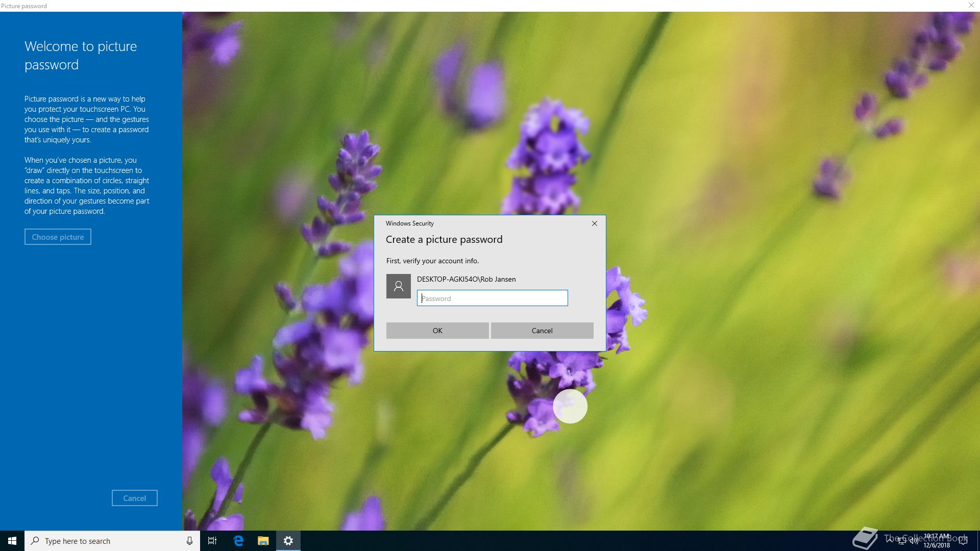Cancel the Windows Security dialog

[x=542, y=331]
